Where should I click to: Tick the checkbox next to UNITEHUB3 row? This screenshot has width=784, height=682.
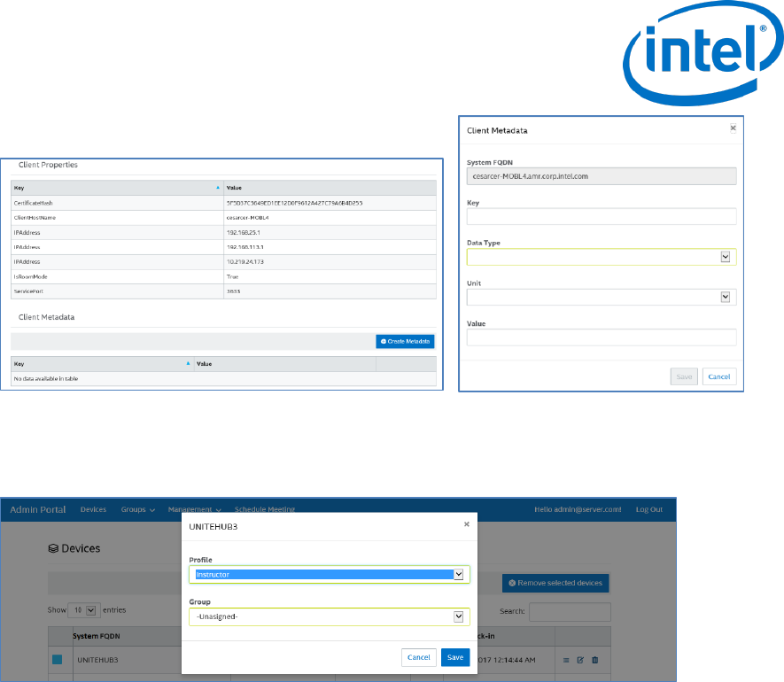(58, 660)
